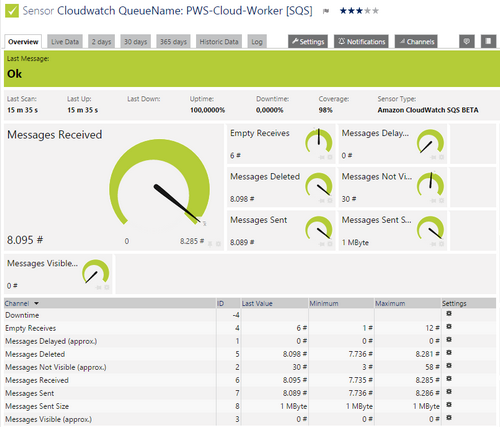The height and width of the screenshot is (427, 500).
Task: Open the Live Data tab
Action: (65, 42)
